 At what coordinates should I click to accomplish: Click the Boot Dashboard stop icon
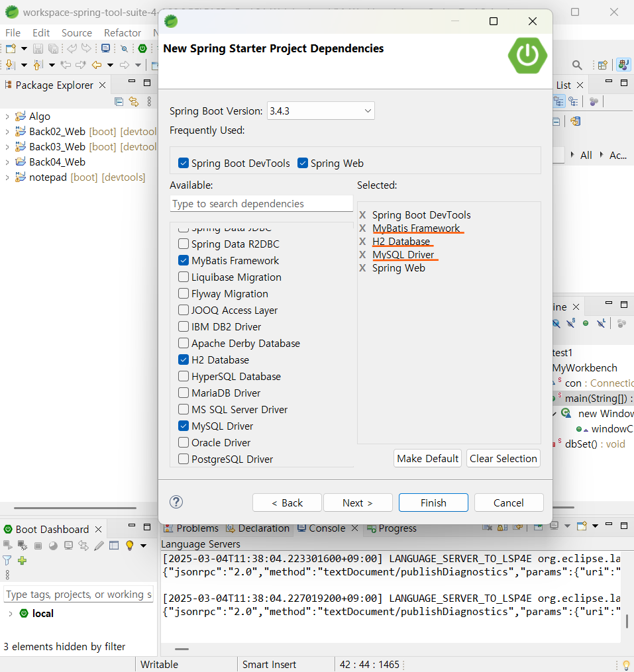pos(38,546)
